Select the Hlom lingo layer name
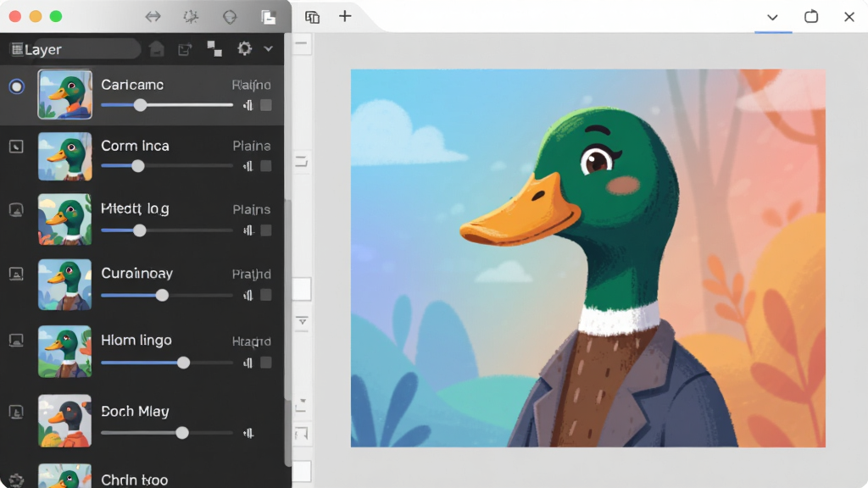This screenshot has height=488, width=868. tap(136, 341)
